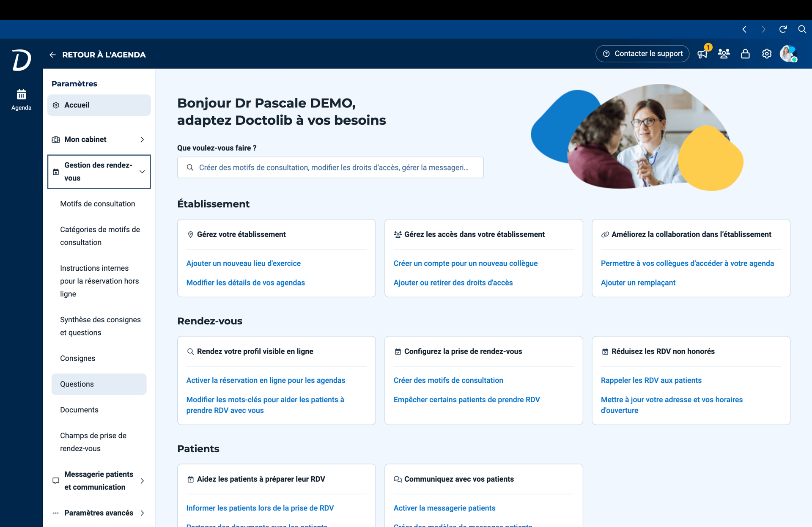Click the doctor and patient illustration
812x527 pixels.
pyautogui.click(x=637, y=137)
